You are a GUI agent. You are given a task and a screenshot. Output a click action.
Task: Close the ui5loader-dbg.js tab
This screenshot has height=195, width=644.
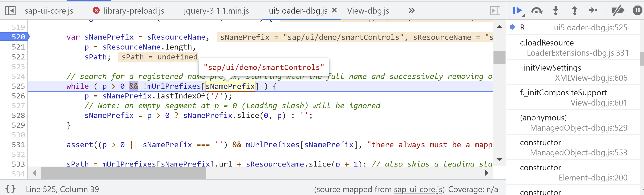point(334,10)
